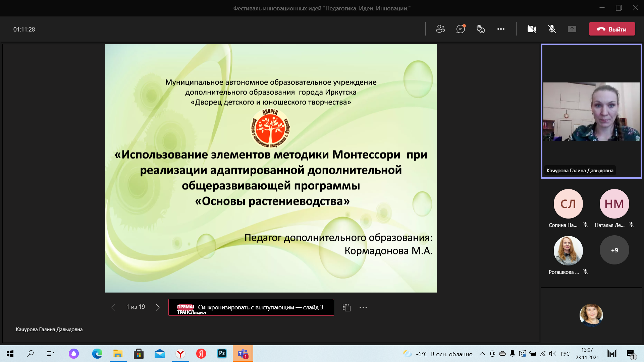Viewport: 644px width, 362px height.
Task: Sync with presenter at slide 3
Action: [x=251, y=307]
